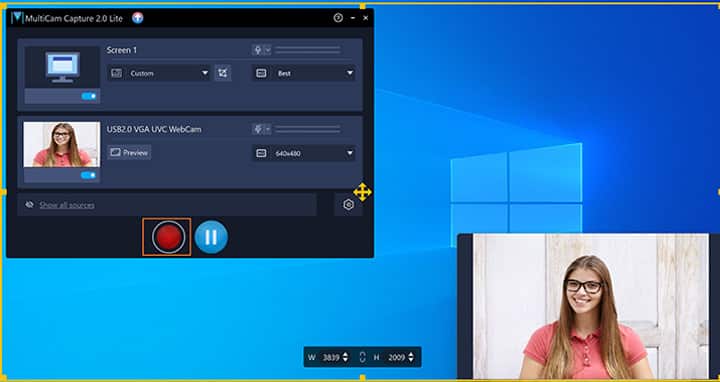Open the help question-mark icon
Image resolution: width=720 pixels, height=382 pixels.
338,18
